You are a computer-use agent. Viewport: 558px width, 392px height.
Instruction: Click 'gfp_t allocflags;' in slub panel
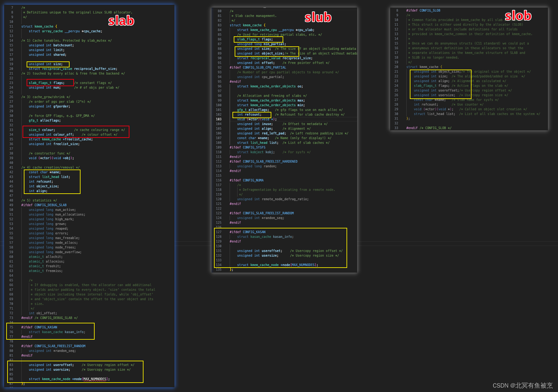253,110
